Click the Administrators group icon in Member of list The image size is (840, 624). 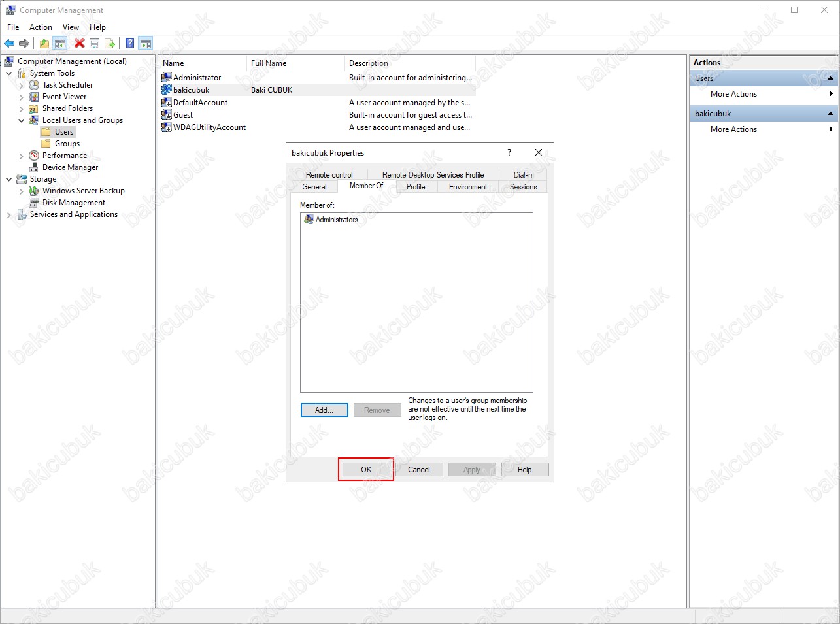[309, 220]
